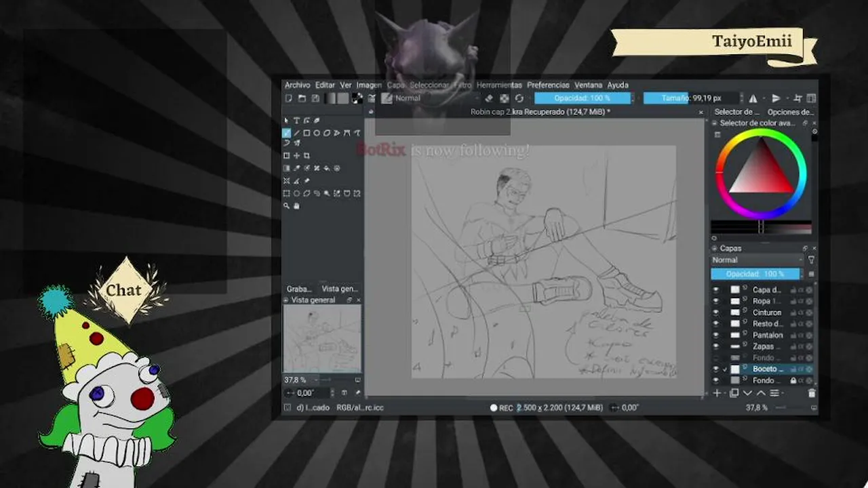The image size is (868, 488).
Task: Move layer up with arrow button
Action: coord(761,393)
